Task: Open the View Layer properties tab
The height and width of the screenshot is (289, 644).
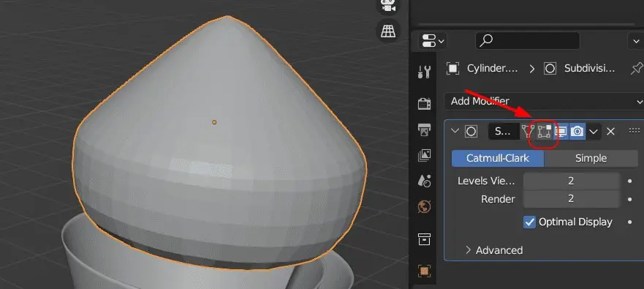Action: pyautogui.click(x=424, y=155)
